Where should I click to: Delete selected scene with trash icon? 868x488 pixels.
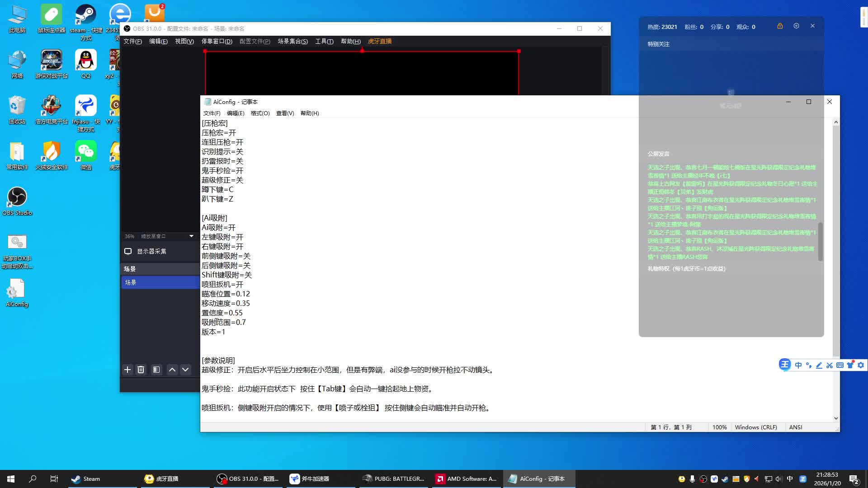141,370
